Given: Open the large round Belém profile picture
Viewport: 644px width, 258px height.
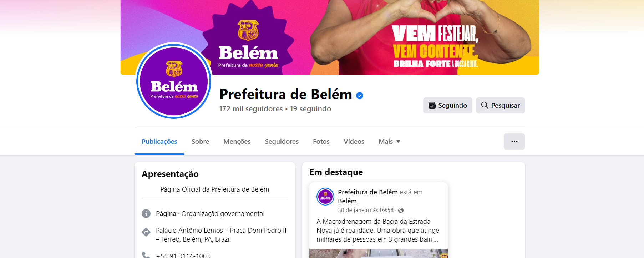Looking at the screenshot, I should tap(174, 81).
